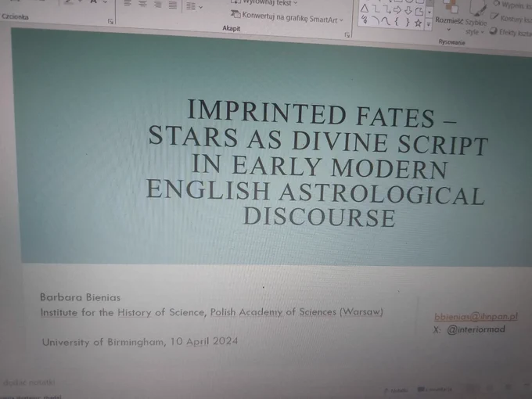
Task: Click the Institute for the History of Science line
Action: click(x=212, y=312)
